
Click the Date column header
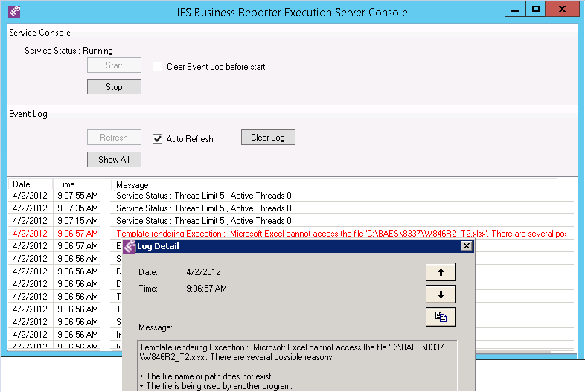tap(31, 184)
